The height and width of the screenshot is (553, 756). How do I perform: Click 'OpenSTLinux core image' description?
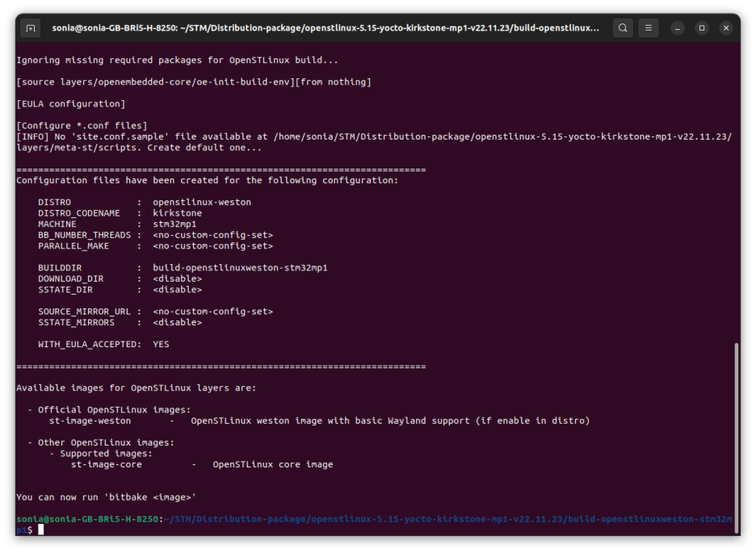click(x=273, y=464)
